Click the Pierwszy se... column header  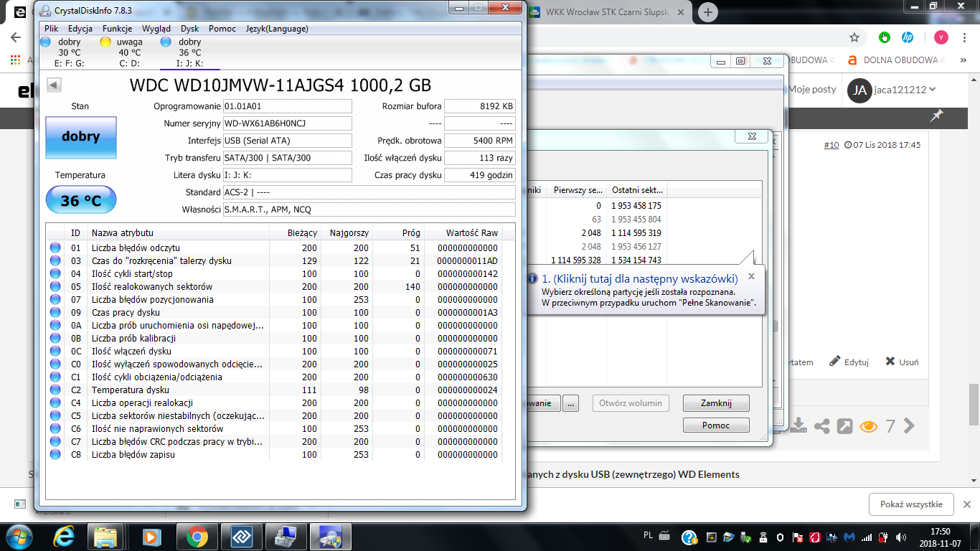578,190
